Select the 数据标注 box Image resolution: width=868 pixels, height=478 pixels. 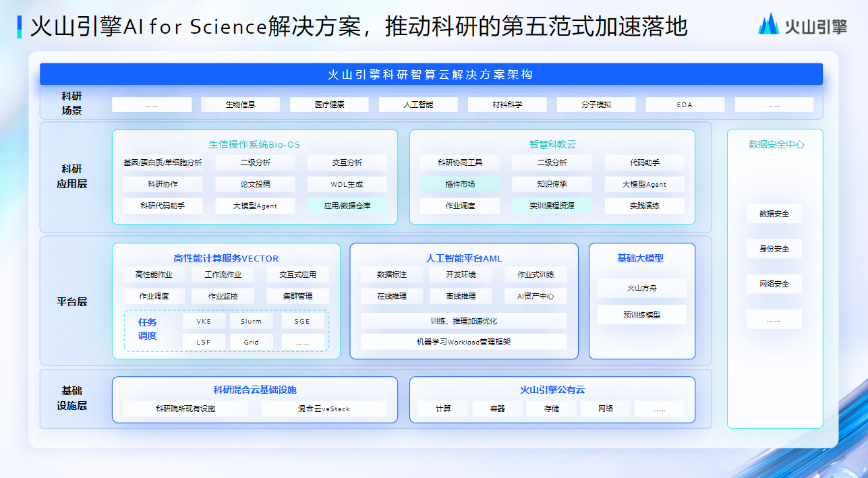tap(391, 274)
